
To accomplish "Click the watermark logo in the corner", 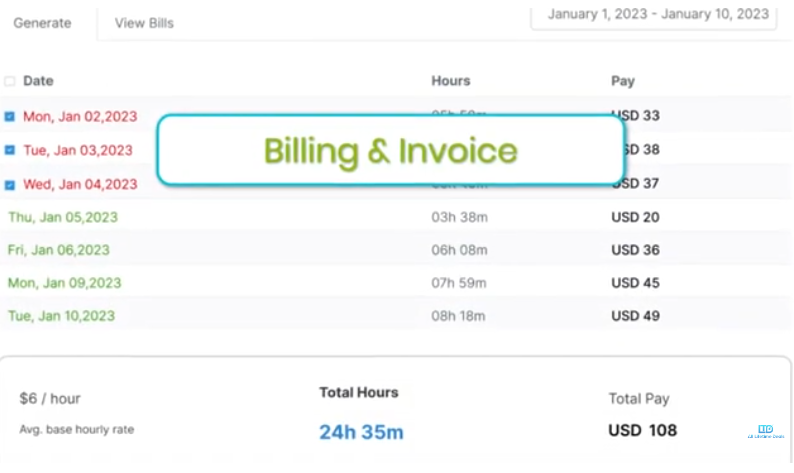I will coord(765,430).
